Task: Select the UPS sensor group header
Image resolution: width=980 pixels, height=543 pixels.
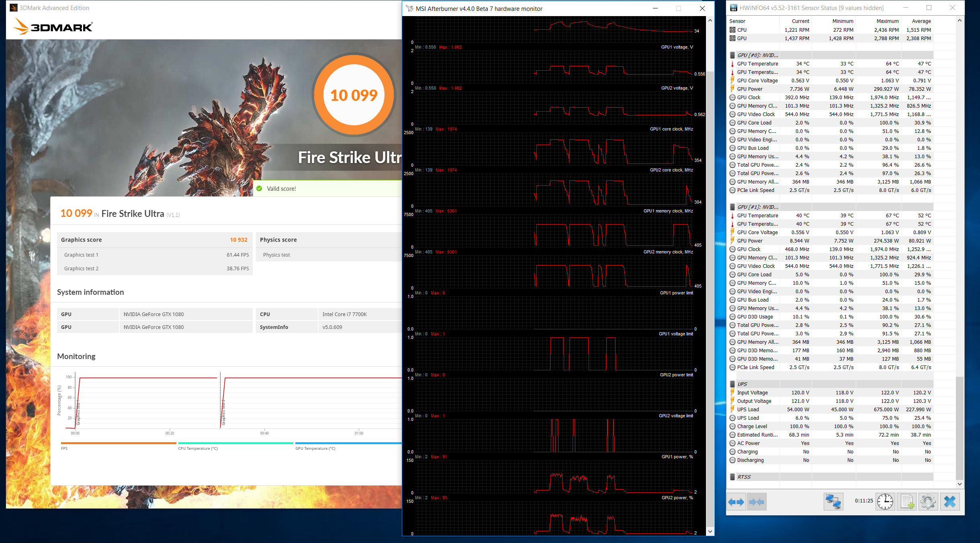Action: (742, 384)
